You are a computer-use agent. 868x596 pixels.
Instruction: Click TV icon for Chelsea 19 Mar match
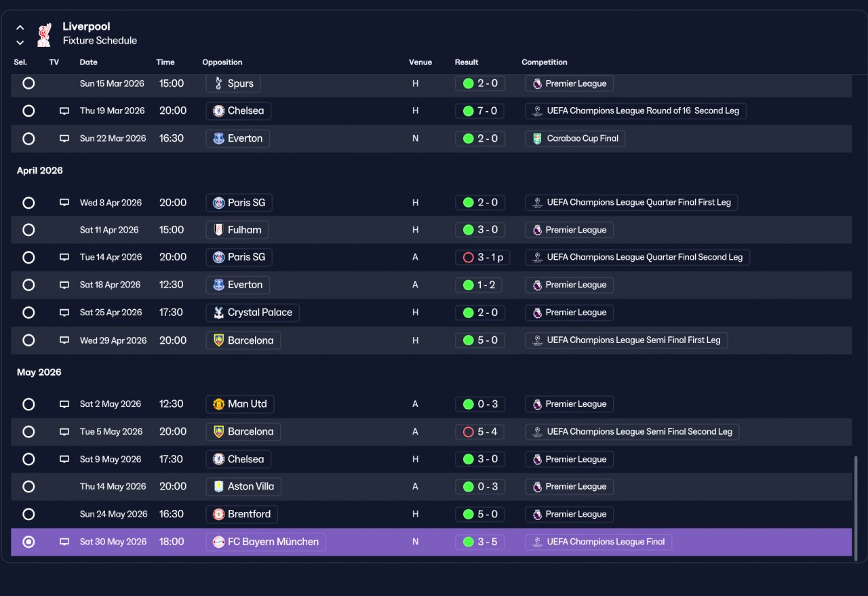pos(64,111)
